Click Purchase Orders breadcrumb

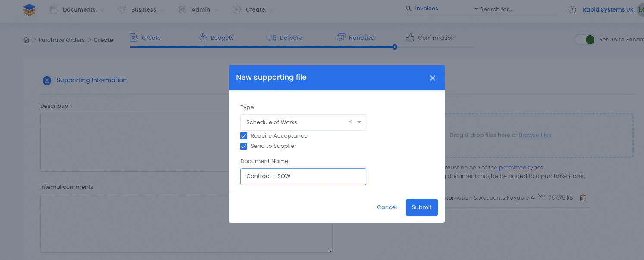tap(62, 40)
